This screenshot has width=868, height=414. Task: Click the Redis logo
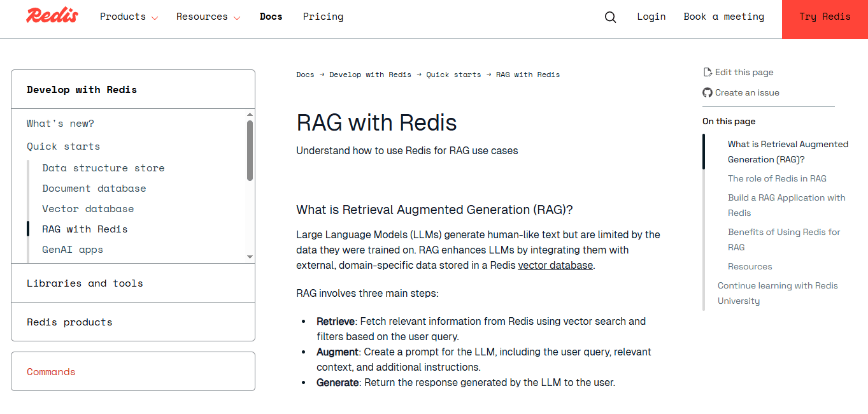point(52,16)
